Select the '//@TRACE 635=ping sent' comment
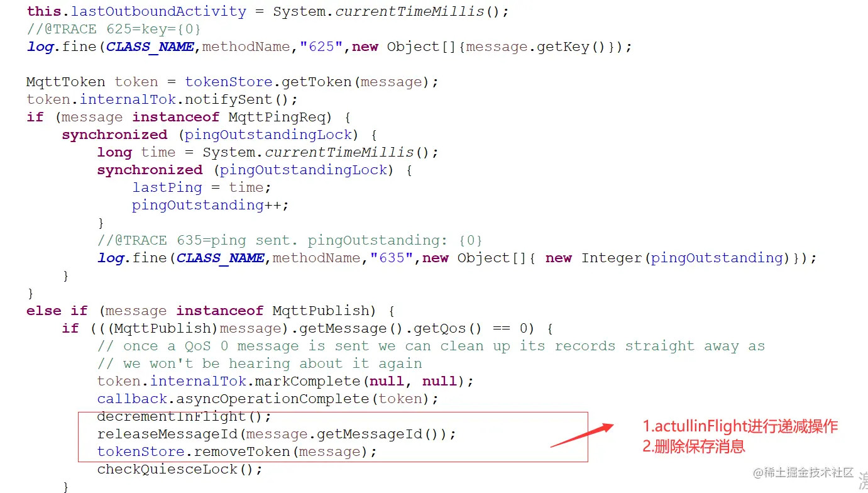 click(x=290, y=240)
